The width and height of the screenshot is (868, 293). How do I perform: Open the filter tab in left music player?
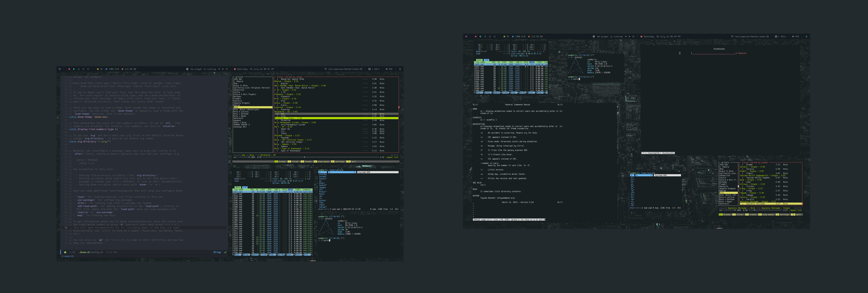tap(293, 162)
